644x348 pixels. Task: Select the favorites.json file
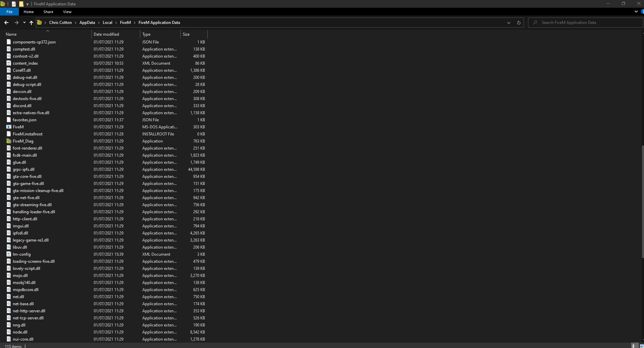(25, 120)
